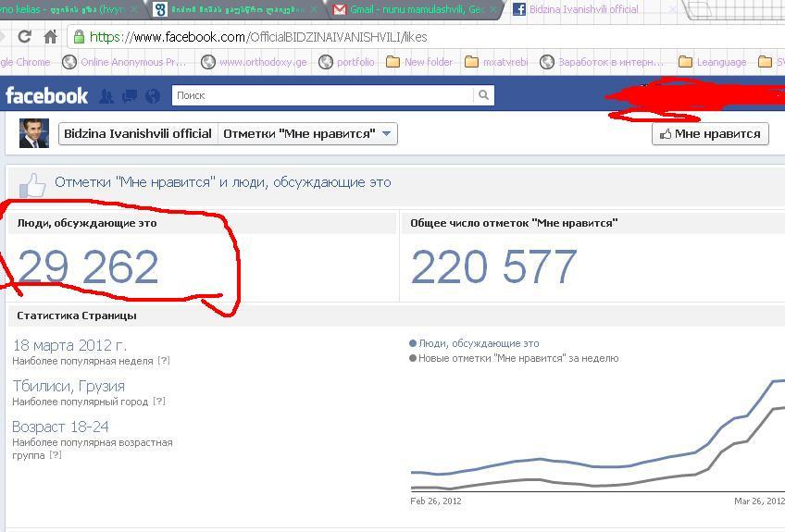The image size is (785, 532).
Task: Click the green padlock security icon
Action: pos(79,36)
